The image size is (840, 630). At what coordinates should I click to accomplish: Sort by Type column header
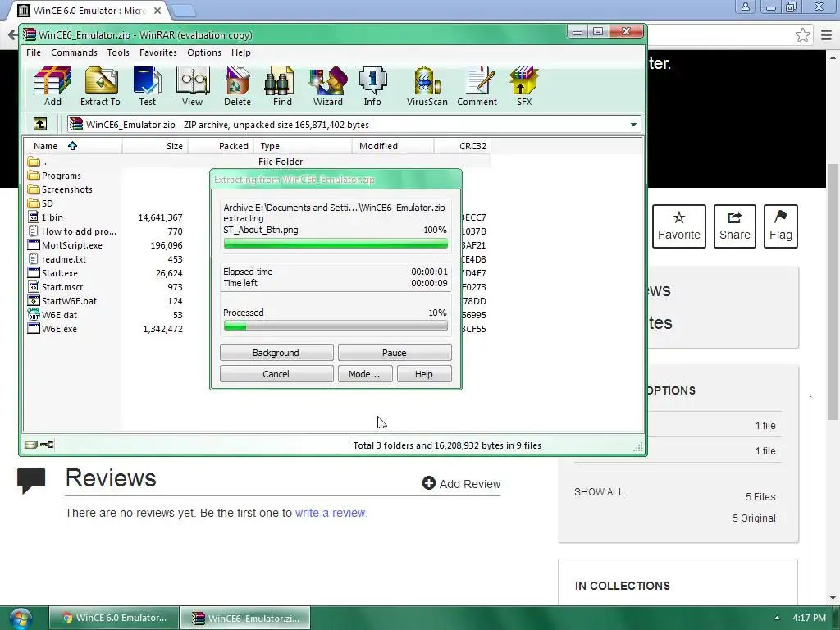[303, 146]
